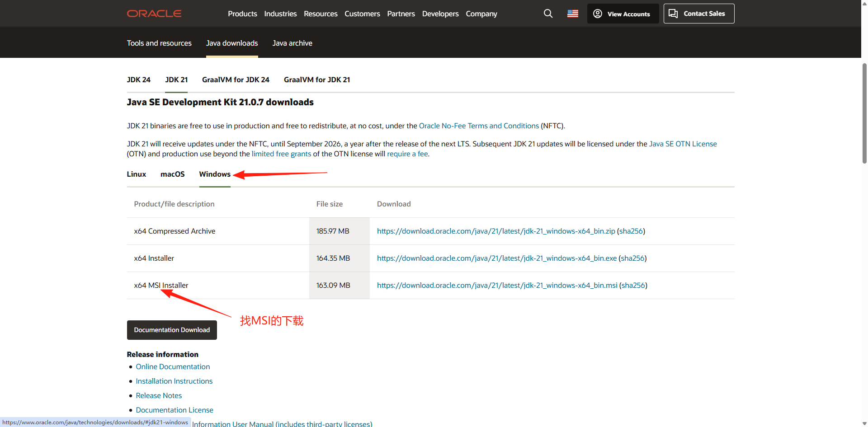Switch to the macOS platform tab
This screenshot has width=868, height=427.
(x=172, y=174)
